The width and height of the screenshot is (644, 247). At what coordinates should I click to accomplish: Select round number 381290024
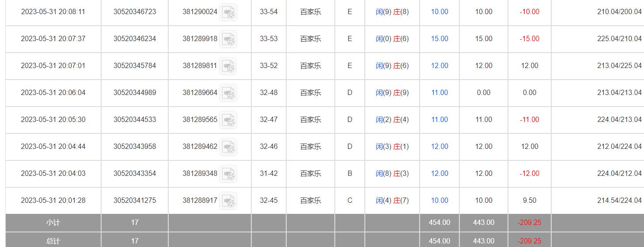[200, 12]
